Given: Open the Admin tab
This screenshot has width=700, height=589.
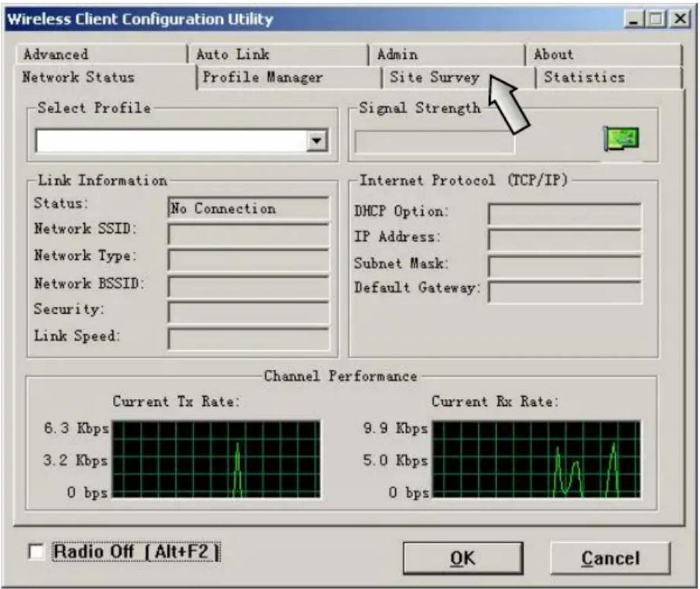Looking at the screenshot, I should point(447,55).
